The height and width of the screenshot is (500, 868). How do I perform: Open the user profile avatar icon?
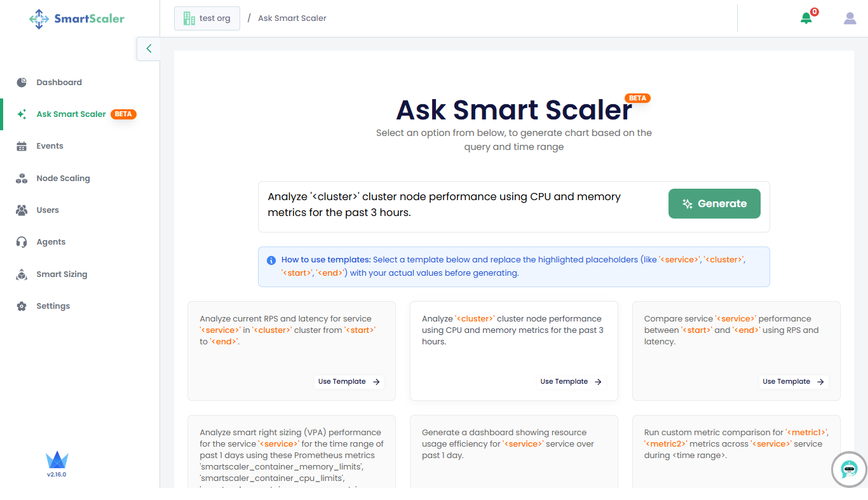[x=850, y=18]
